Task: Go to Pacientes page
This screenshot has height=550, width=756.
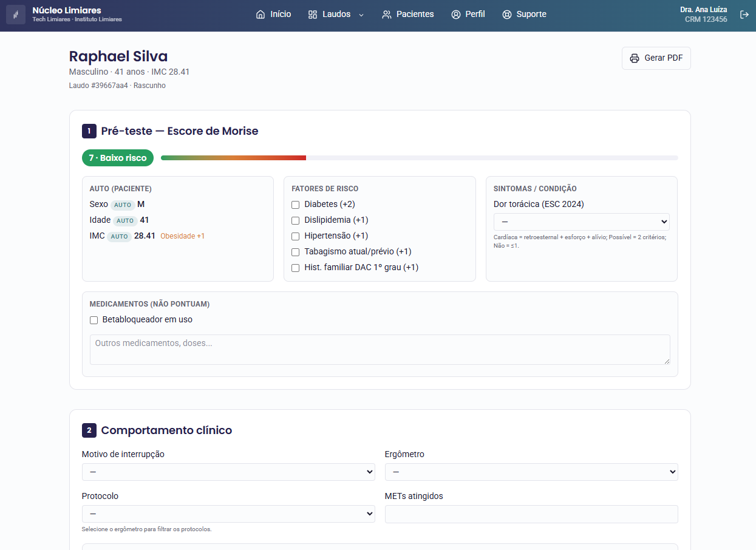Action: [x=407, y=14]
